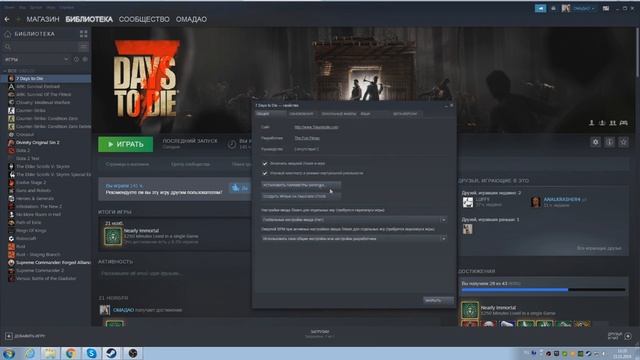640x360 pixels.
Task: Open the МАГАЗИН menu
Action: pos(43,19)
